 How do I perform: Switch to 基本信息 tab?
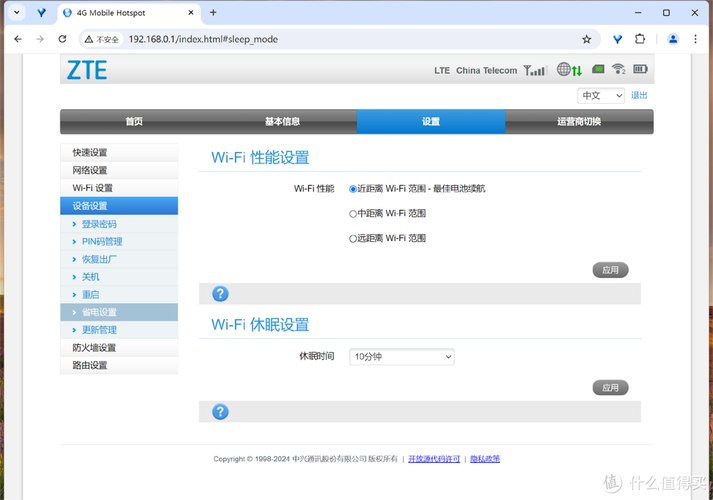coord(282,121)
